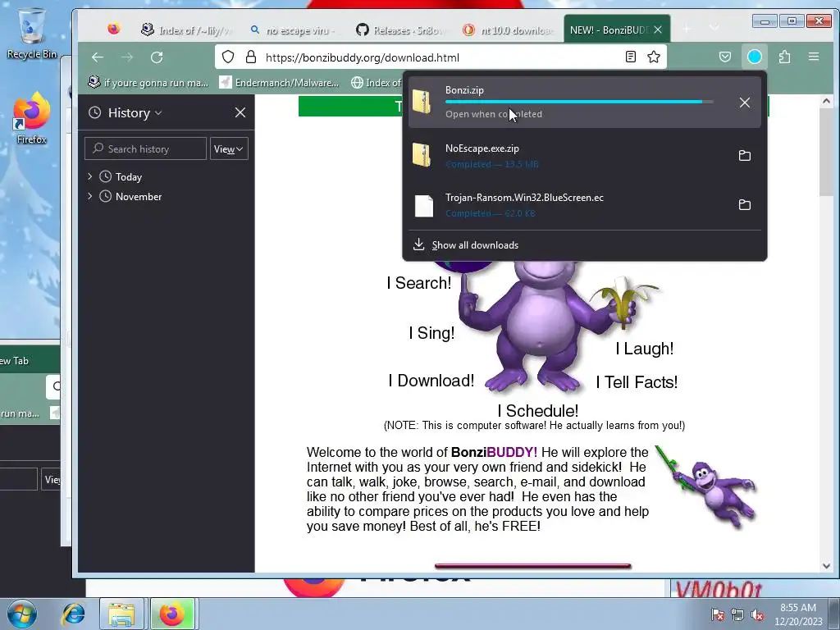
Task: Show Trojan-Ransom.Win32.BlueScreen file in folder
Action: (745, 204)
